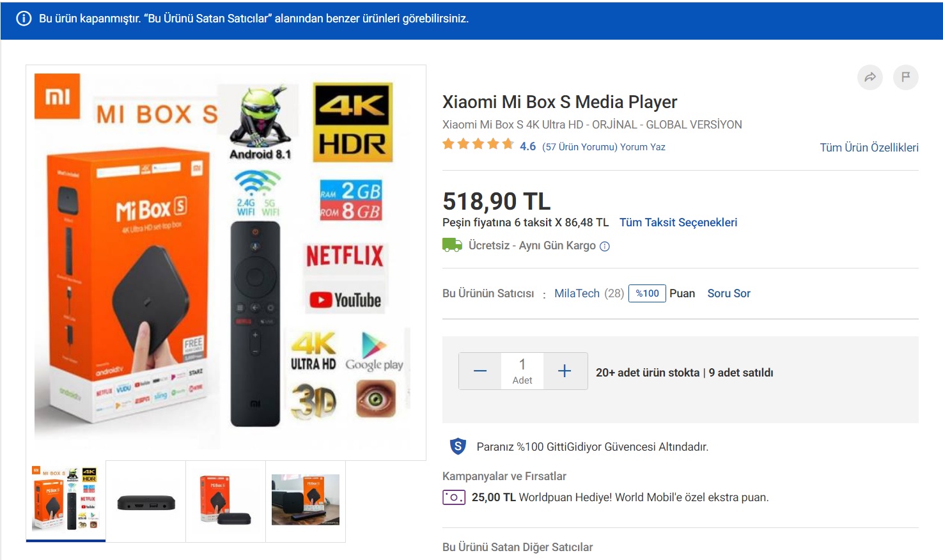
Task: Click the Soru Sor link
Action: tap(729, 293)
